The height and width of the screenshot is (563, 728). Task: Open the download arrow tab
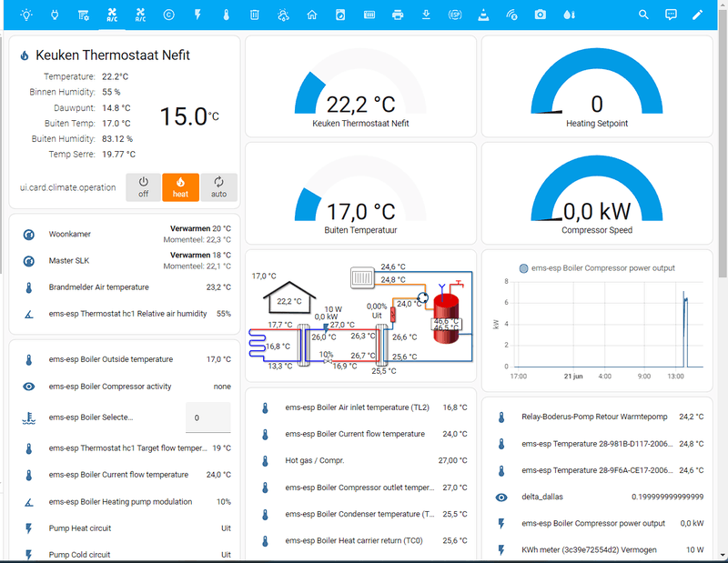click(426, 15)
